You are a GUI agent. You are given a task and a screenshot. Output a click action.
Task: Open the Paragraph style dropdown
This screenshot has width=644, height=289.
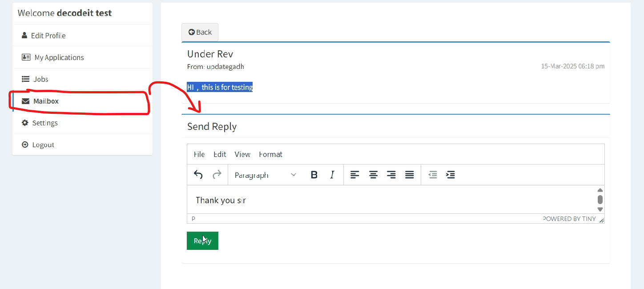265,175
